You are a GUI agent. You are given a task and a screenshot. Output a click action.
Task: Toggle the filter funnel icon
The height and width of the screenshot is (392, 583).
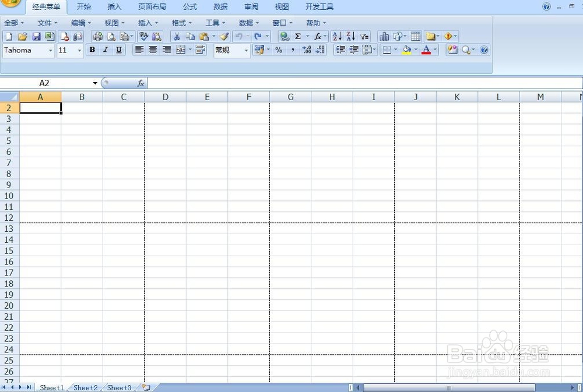coord(364,37)
